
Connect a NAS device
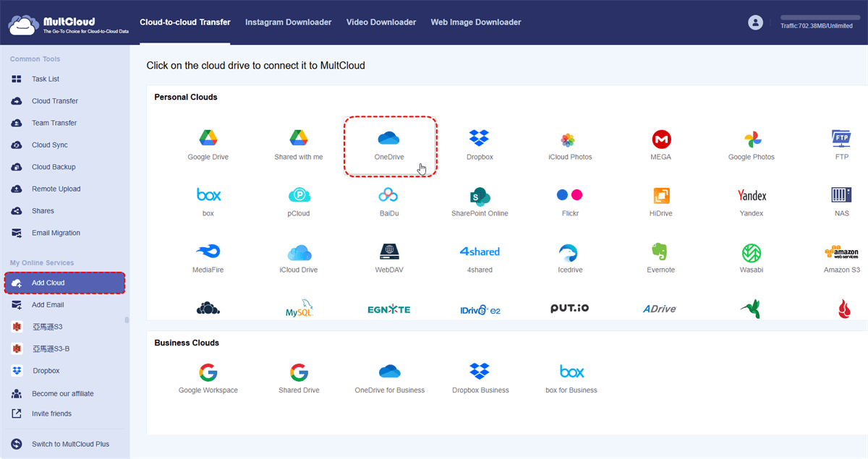click(842, 201)
